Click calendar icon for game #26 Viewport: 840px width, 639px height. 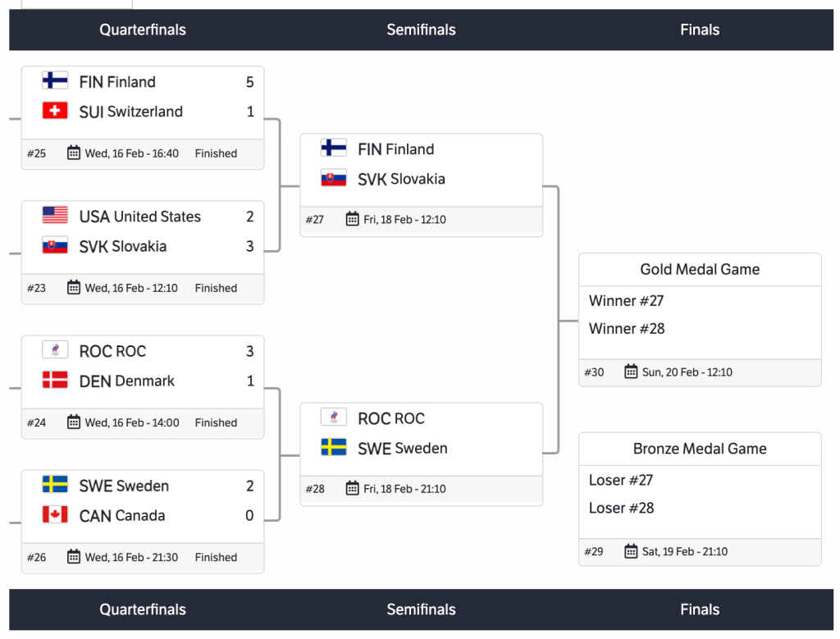pos(74,557)
